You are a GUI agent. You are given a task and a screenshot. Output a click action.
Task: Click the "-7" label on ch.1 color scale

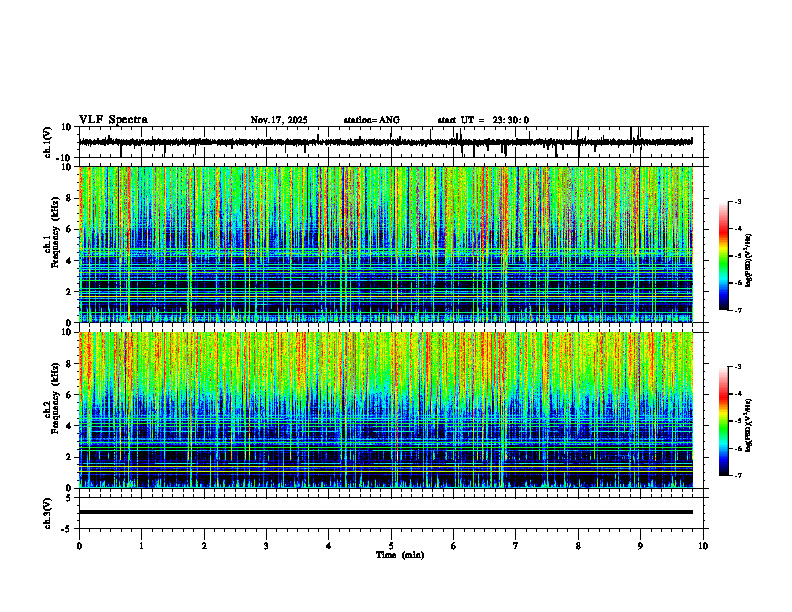pyautogui.click(x=737, y=310)
